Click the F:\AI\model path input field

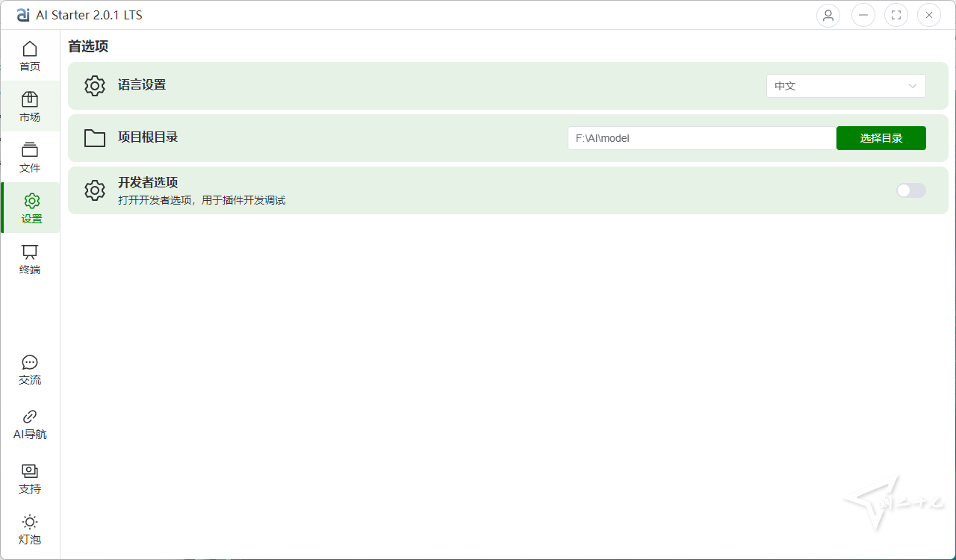pos(701,138)
